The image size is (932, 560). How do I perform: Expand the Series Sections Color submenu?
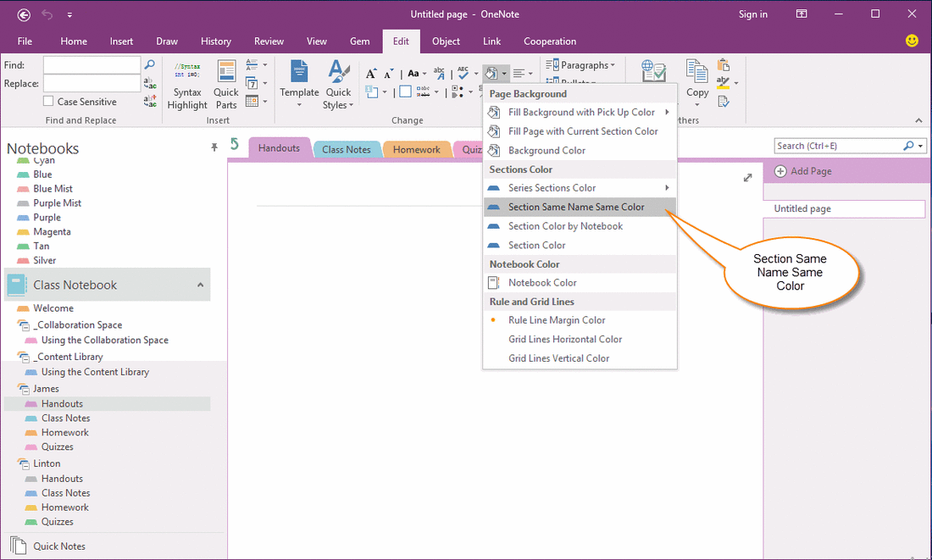tap(667, 187)
